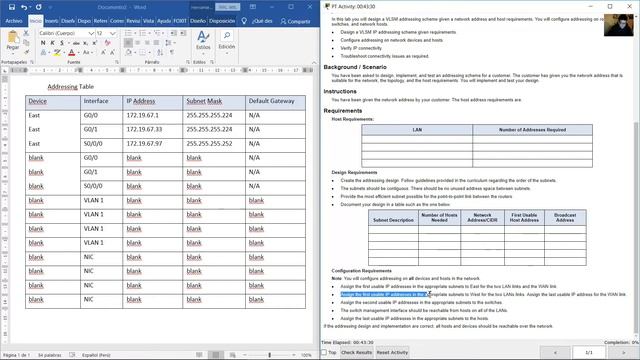Clear all text formatting
This screenshot has width=640, height=360.
(107, 43)
